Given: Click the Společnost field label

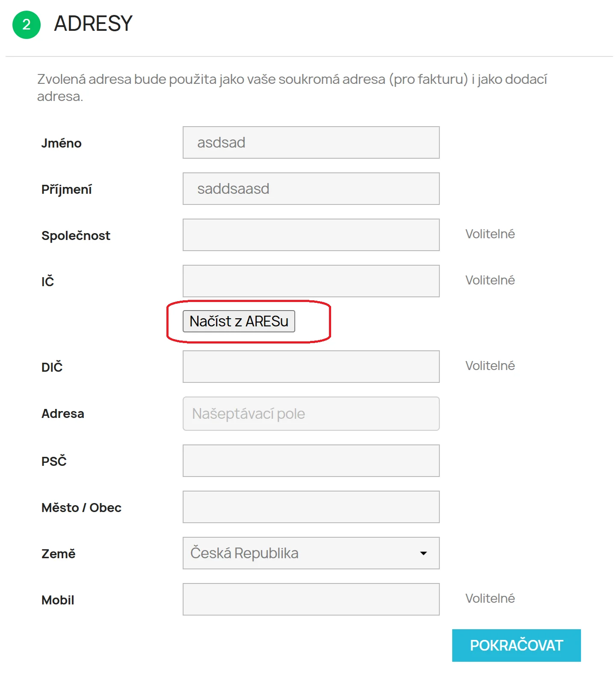Looking at the screenshot, I should tap(76, 236).
